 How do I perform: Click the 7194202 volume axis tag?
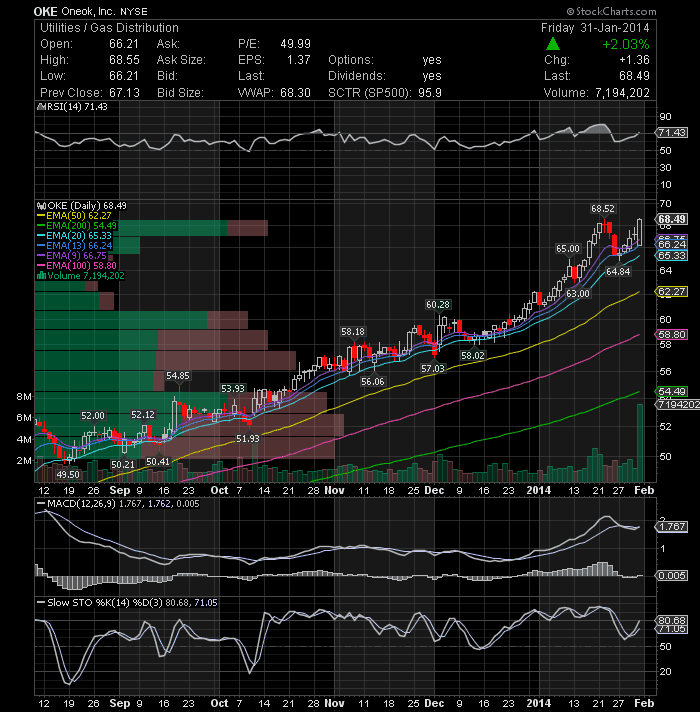click(x=678, y=405)
